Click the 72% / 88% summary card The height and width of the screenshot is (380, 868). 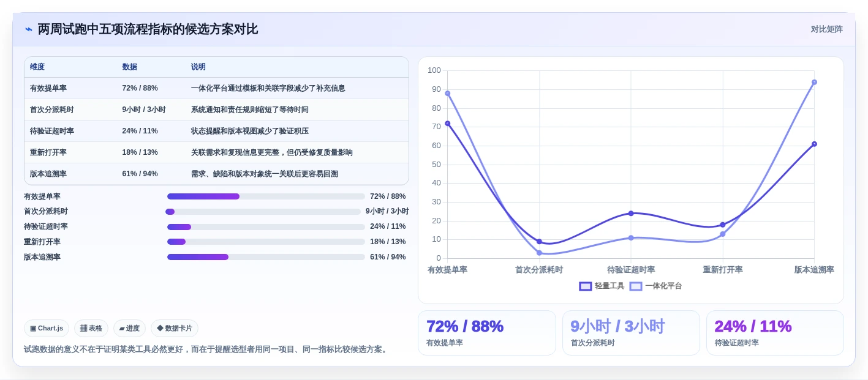click(487, 333)
